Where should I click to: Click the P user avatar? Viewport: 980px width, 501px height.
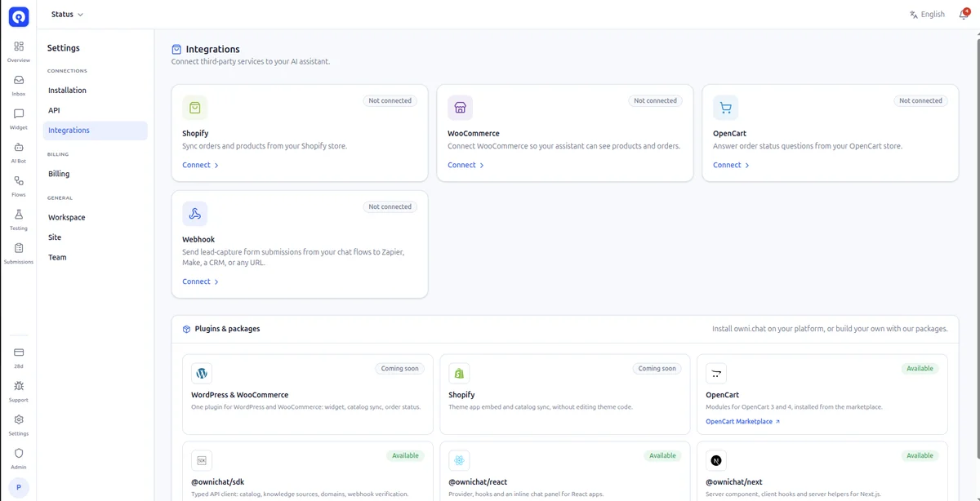coord(19,487)
